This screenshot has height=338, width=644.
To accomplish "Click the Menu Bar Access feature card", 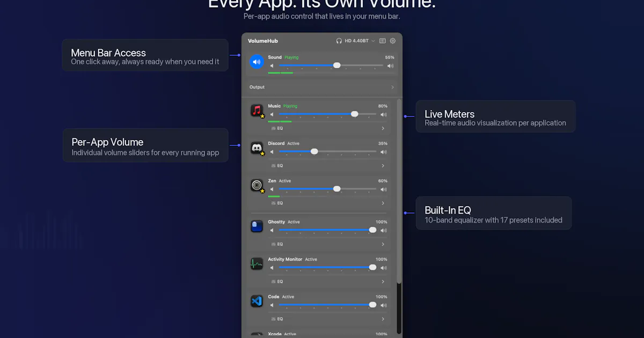I will pyautogui.click(x=145, y=55).
